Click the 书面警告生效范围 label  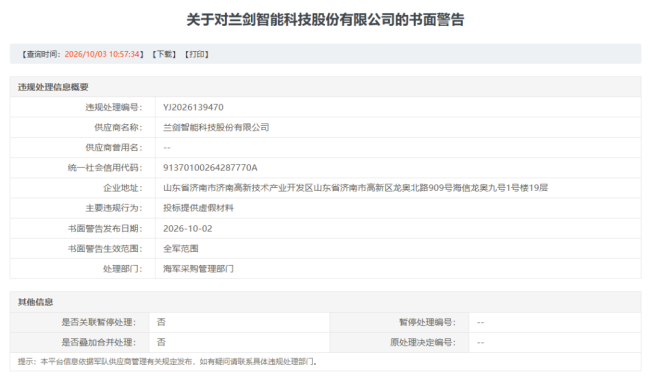pos(105,248)
